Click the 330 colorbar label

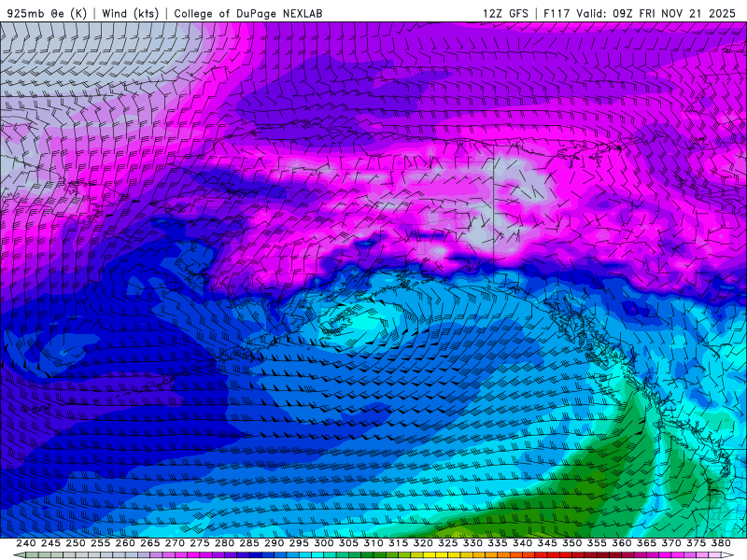[472, 543]
